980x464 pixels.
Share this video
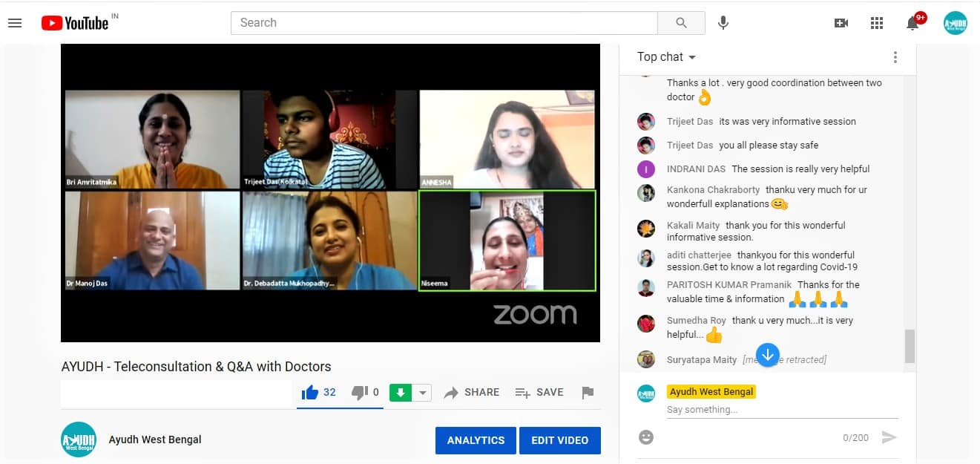472,393
